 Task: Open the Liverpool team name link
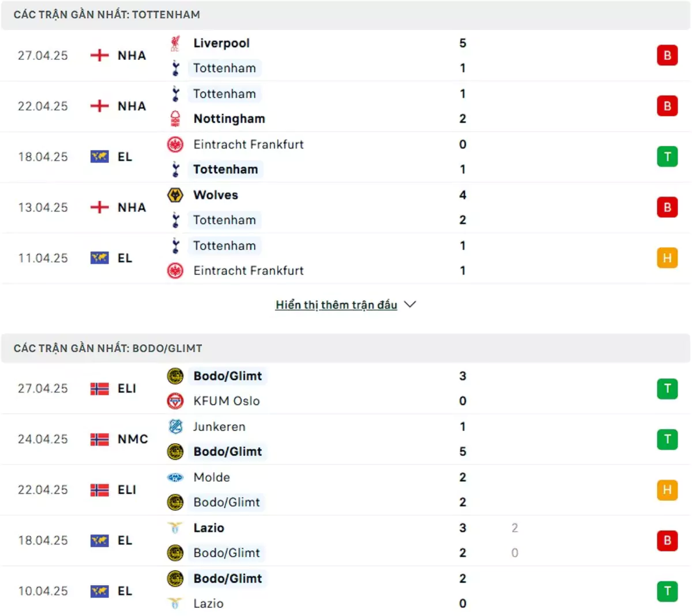tap(221, 43)
